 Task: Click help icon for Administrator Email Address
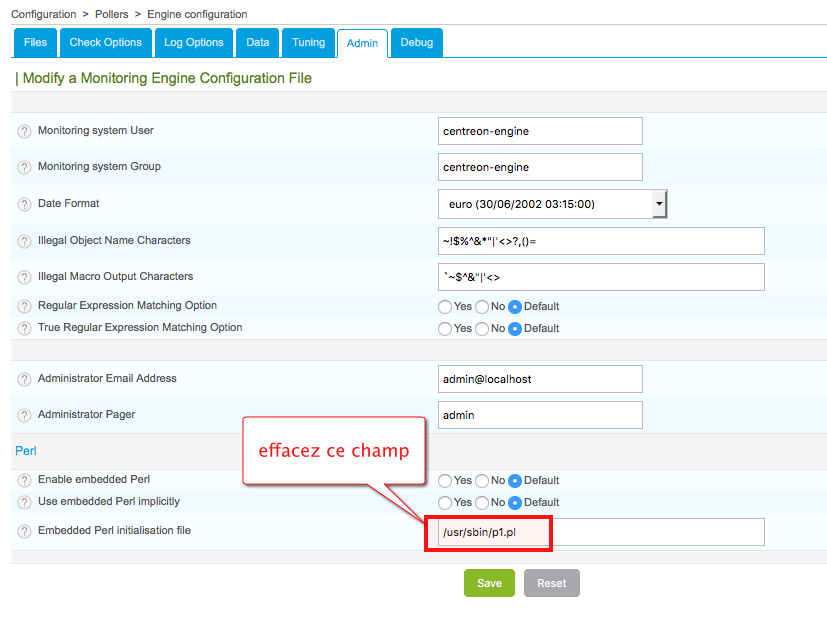25,380
